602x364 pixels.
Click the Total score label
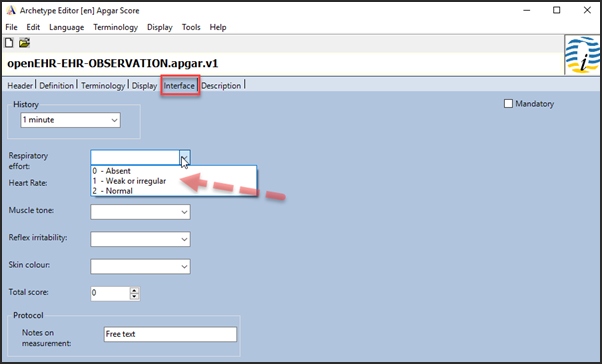tap(28, 292)
